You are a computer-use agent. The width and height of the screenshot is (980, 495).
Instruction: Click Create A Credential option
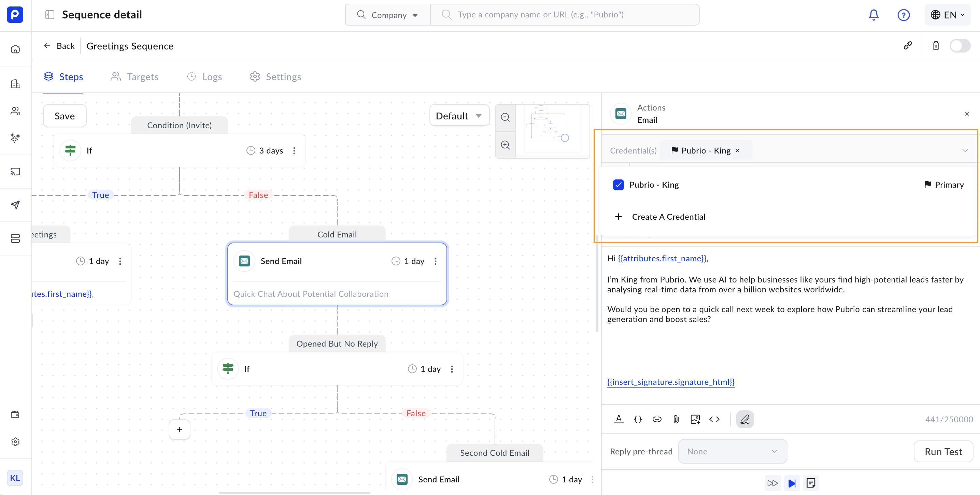click(668, 217)
